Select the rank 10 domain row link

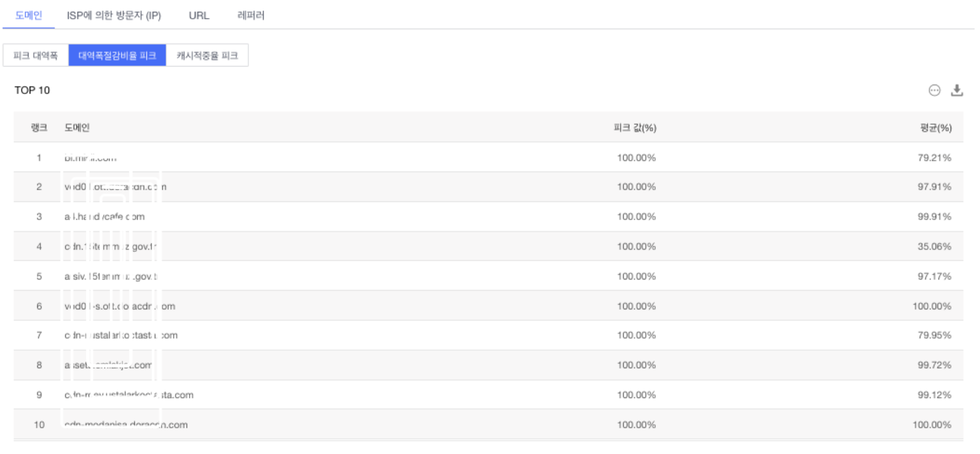(x=126, y=425)
